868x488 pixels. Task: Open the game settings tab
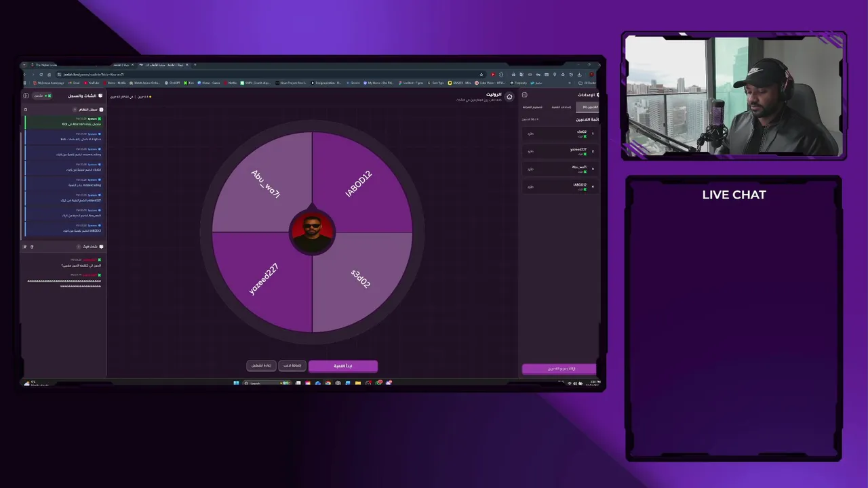tap(561, 107)
